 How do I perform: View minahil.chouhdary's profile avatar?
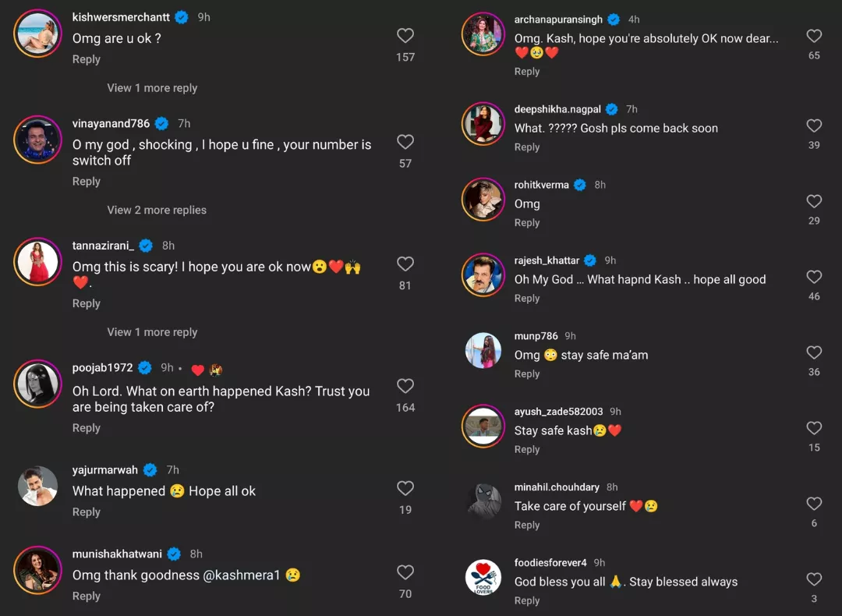pyautogui.click(x=483, y=501)
